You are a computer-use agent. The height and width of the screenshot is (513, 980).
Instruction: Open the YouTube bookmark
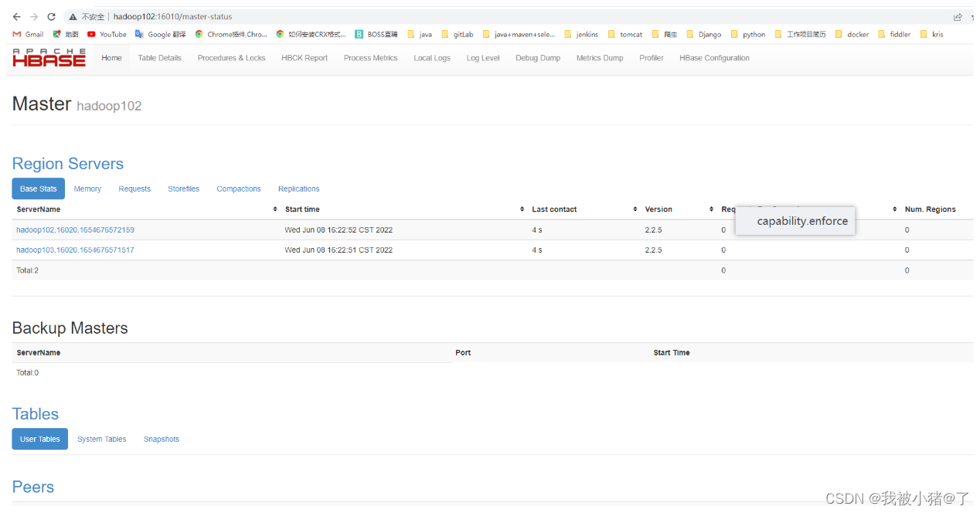(x=107, y=34)
